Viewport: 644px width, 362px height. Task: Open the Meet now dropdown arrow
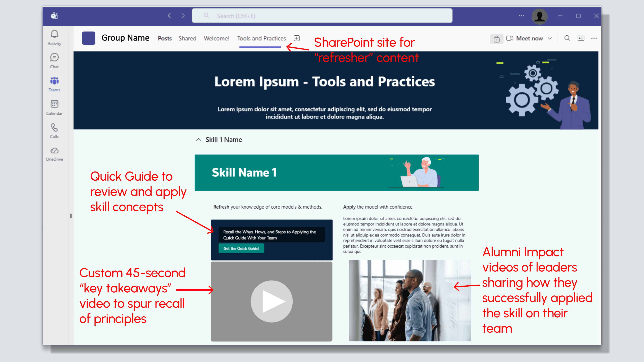coord(550,38)
